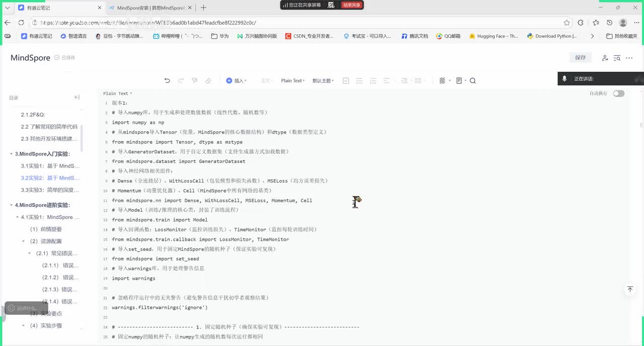
Task: Open the 豆包 bookmark
Action: 119,36
